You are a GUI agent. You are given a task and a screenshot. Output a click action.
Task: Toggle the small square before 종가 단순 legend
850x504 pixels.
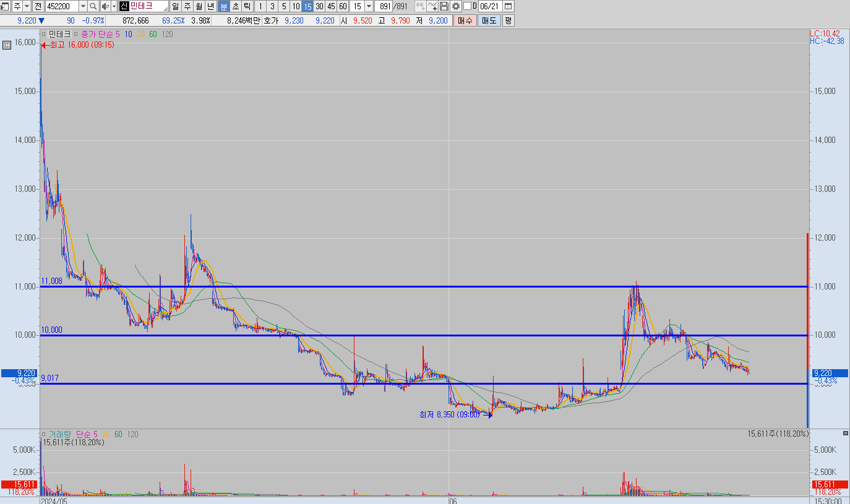tap(76, 34)
